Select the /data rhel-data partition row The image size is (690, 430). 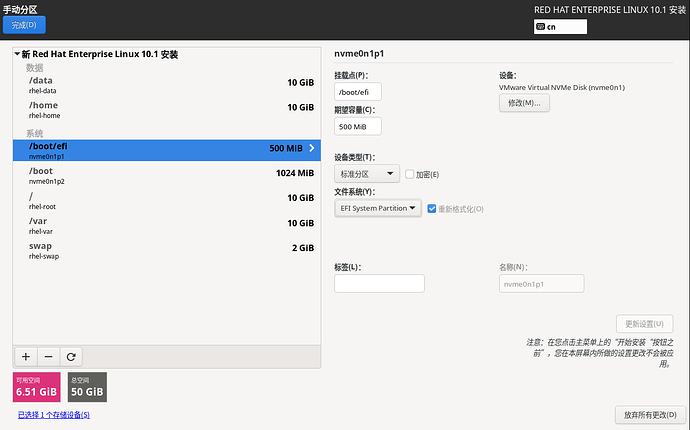(167, 85)
